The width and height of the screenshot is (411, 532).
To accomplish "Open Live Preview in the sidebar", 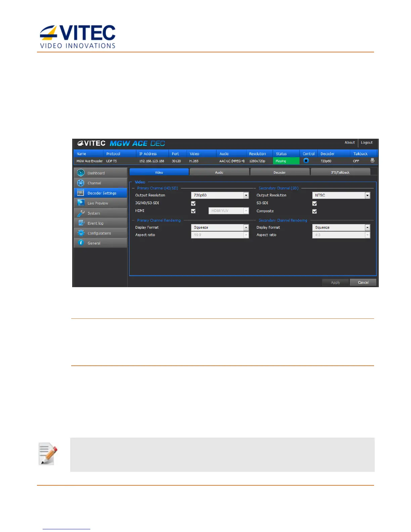I will pyautogui.click(x=100, y=203).
